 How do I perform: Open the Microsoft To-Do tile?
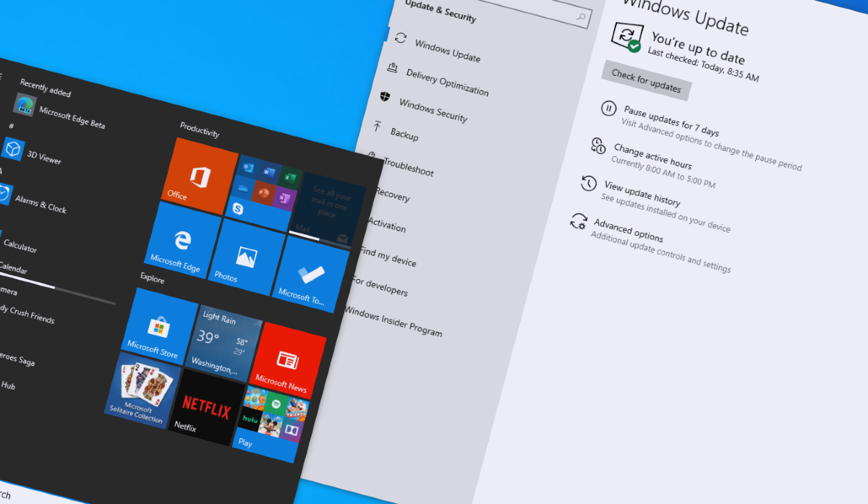pyautogui.click(x=310, y=275)
